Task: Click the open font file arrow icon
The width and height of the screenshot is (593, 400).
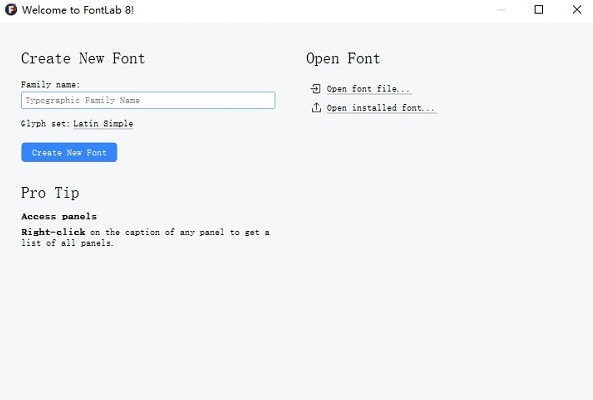Action: (x=315, y=88)
